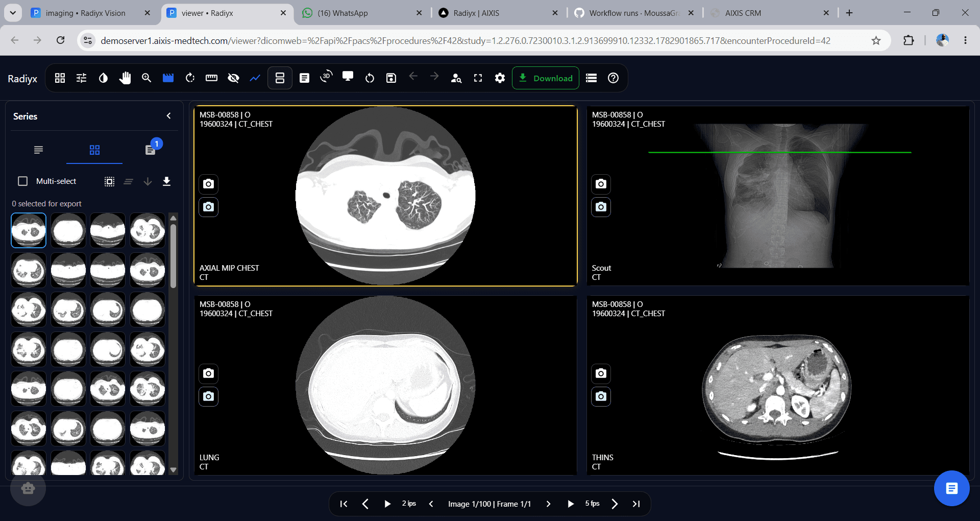Screen dimensions: 980x521
Task: Click the green Download button
Action: (546, 78)
